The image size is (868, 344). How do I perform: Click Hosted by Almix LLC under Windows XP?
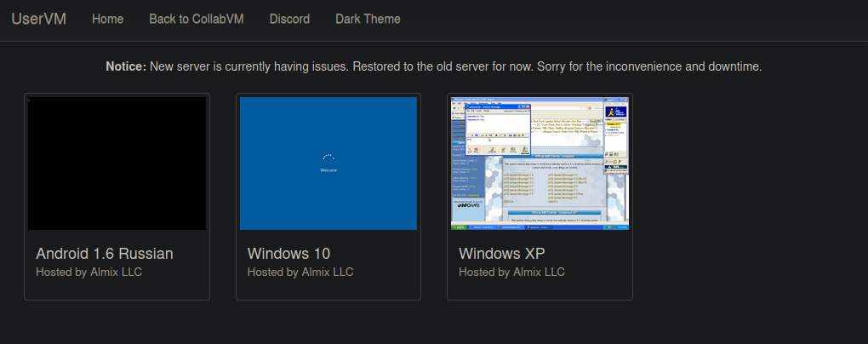511,272
